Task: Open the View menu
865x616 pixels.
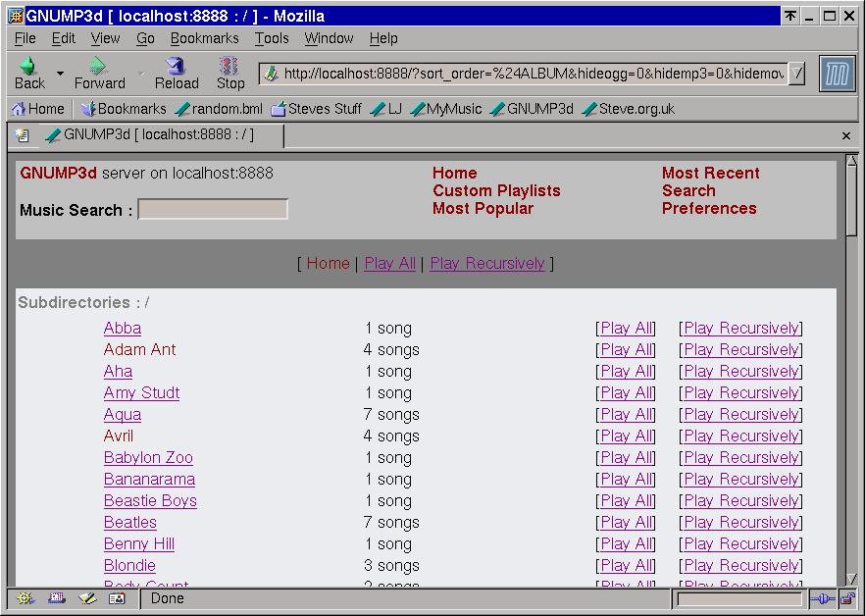Action: [105, 38]
